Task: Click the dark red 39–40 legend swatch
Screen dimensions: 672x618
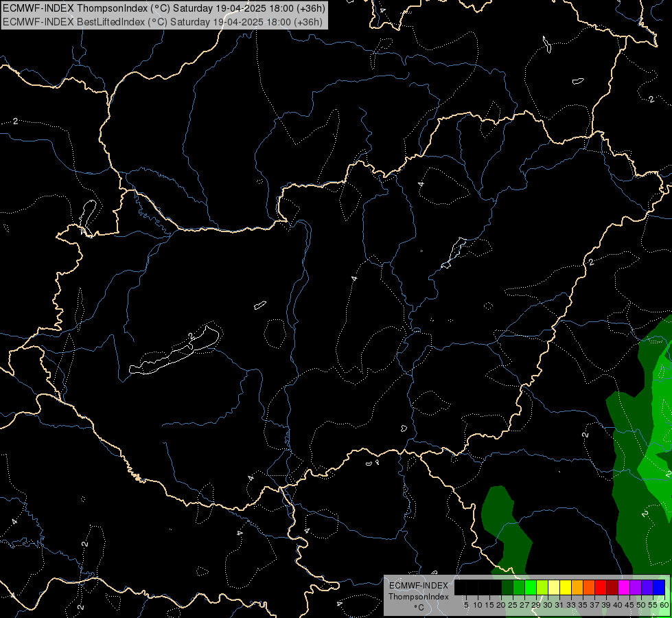Action: tap(612, 588)
